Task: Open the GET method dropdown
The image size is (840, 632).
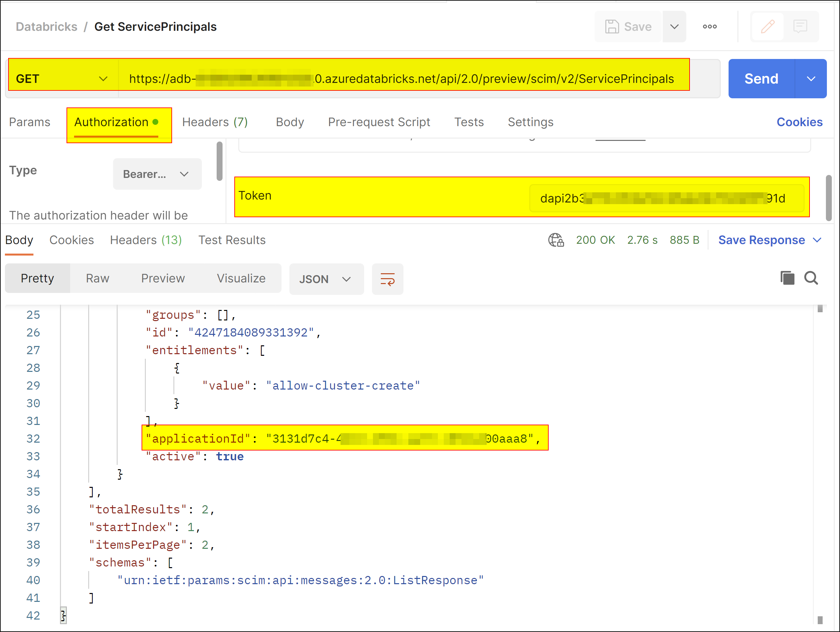Action: pyautogui.click(x=62, y=79)
